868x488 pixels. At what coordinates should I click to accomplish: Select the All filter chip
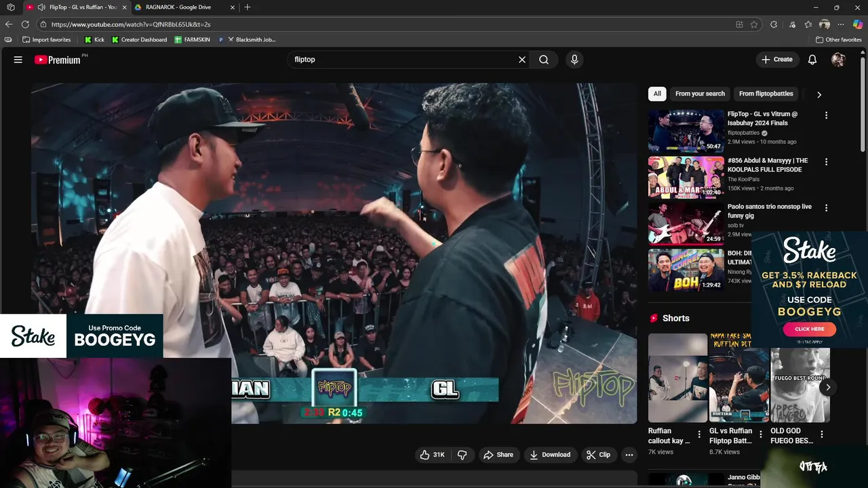[x=657, y=94]
